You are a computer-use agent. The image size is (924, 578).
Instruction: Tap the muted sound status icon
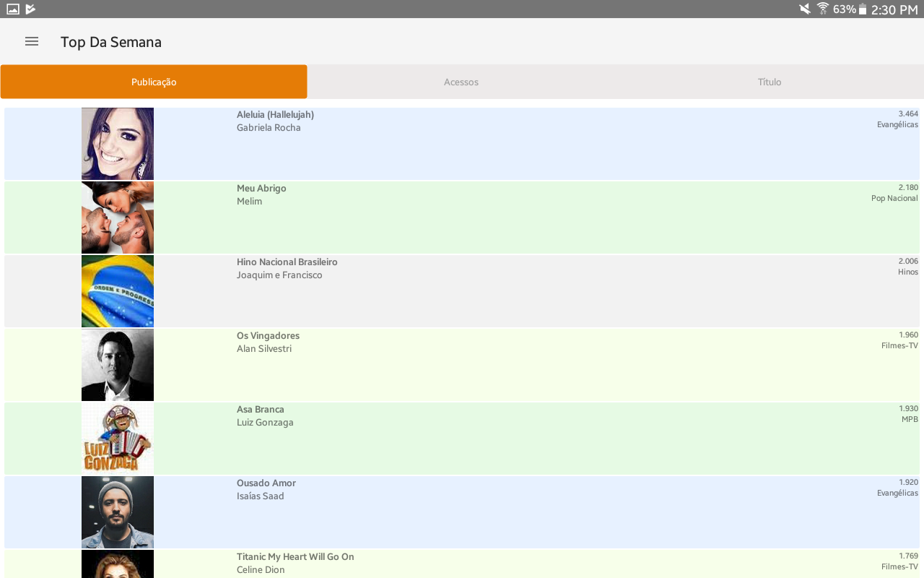tap(805, 9)
